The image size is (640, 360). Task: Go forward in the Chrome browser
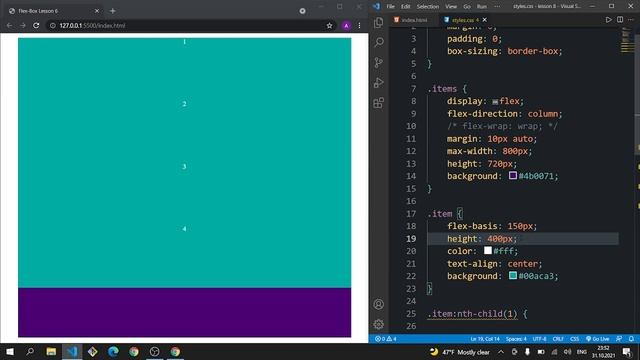pos(23,25)
